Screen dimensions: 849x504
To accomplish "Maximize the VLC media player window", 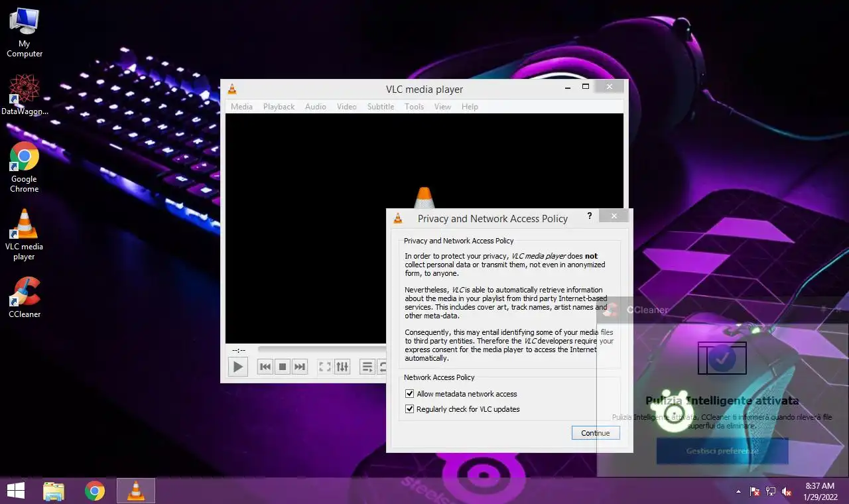I will pyautogui.click(x=586, y=86).
